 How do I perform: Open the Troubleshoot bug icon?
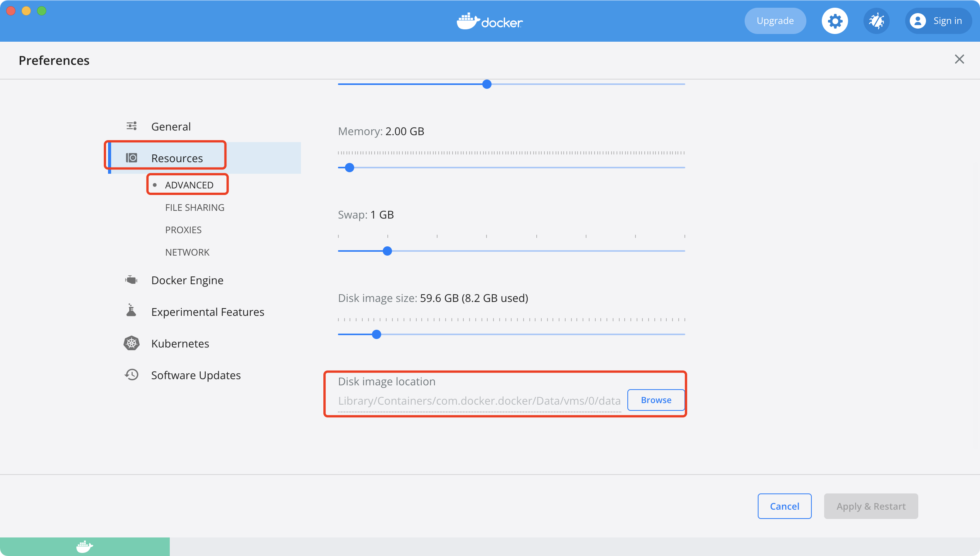(x=876, y=20)
